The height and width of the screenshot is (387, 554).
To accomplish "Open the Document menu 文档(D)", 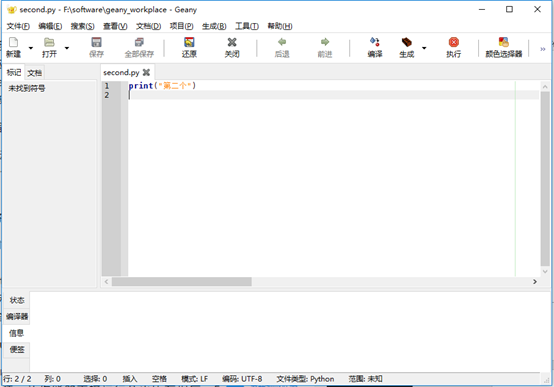I will (148, 26).
